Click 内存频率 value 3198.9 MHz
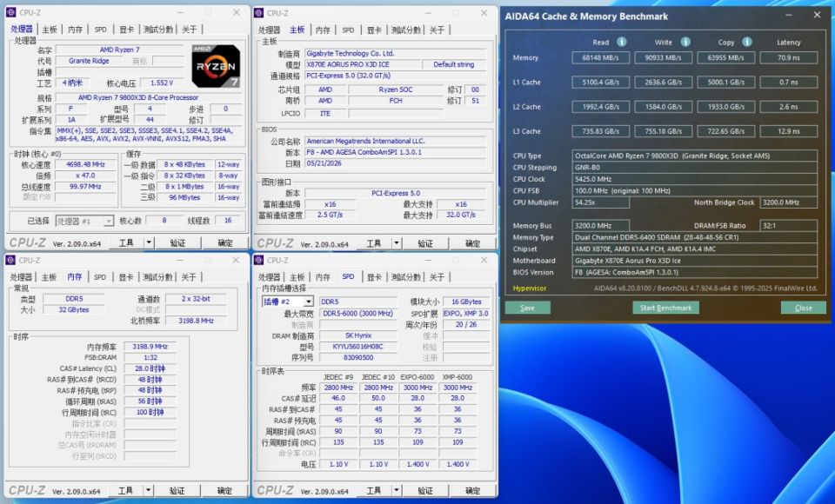This screenshot has height=504, width=835. [150, 347]
